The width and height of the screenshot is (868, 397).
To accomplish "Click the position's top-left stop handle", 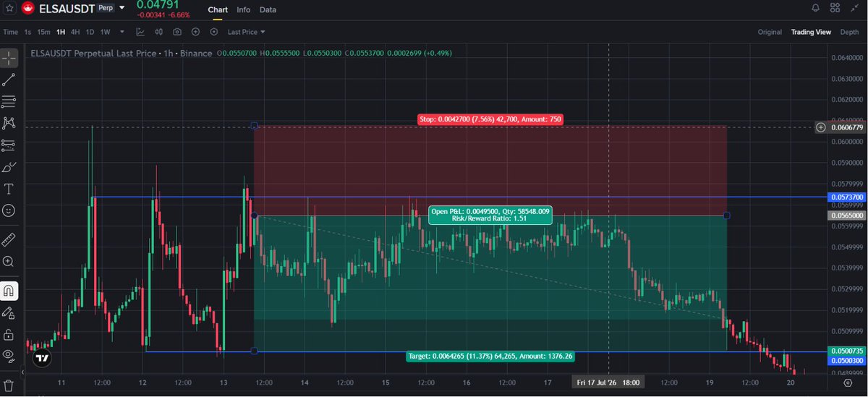I will pyautogui.click(x=254, y=126).
